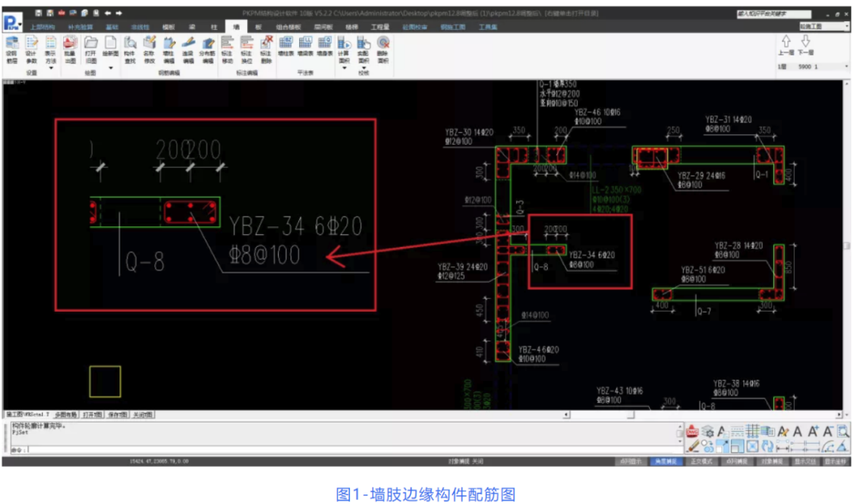The width and height of the screenshot is (855, 504).
Task: Switch to the 工程量 ribbon tab
Action: 380,27
